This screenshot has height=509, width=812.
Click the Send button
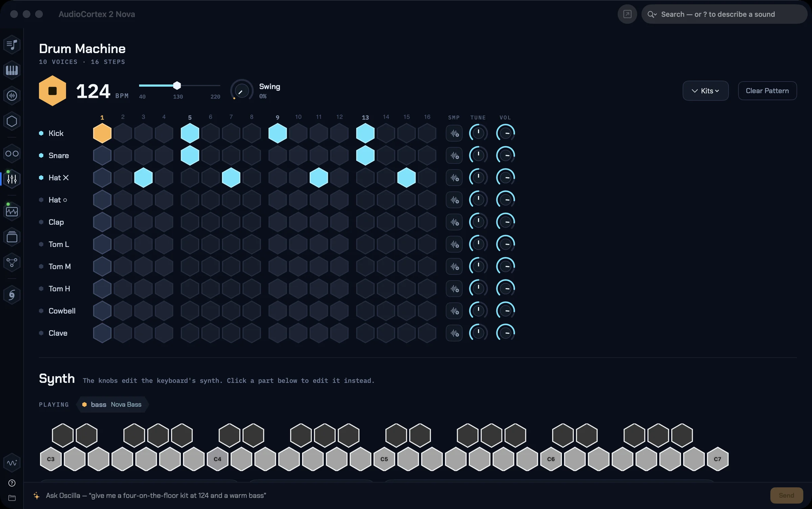pyautogui.click(x=786, y=495)
